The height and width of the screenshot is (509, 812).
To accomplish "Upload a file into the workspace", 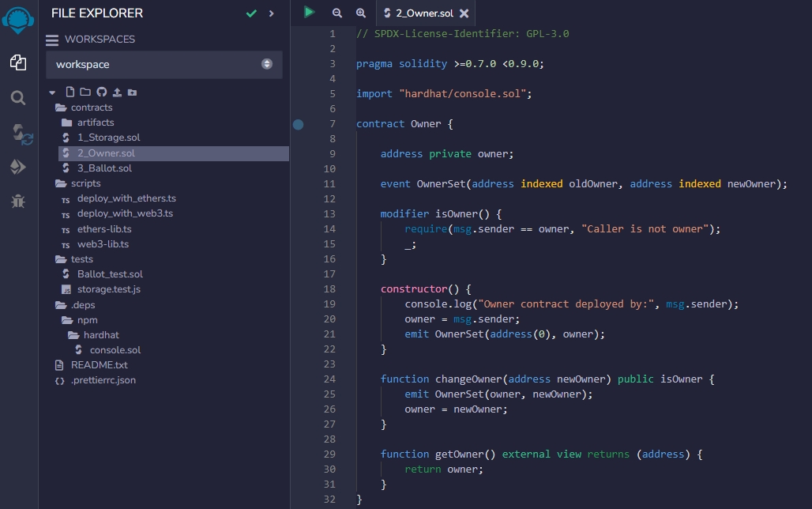I will point(117,92).
